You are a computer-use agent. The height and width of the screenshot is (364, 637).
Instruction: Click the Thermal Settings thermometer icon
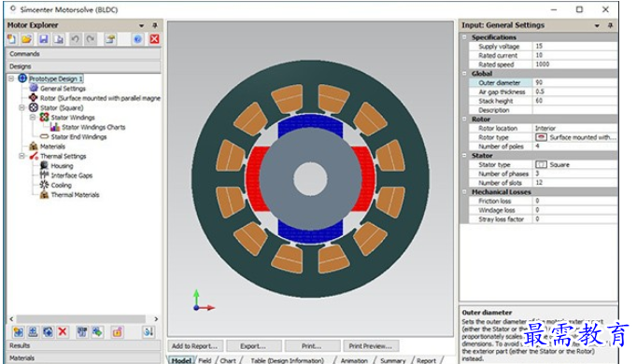(34, 156)
